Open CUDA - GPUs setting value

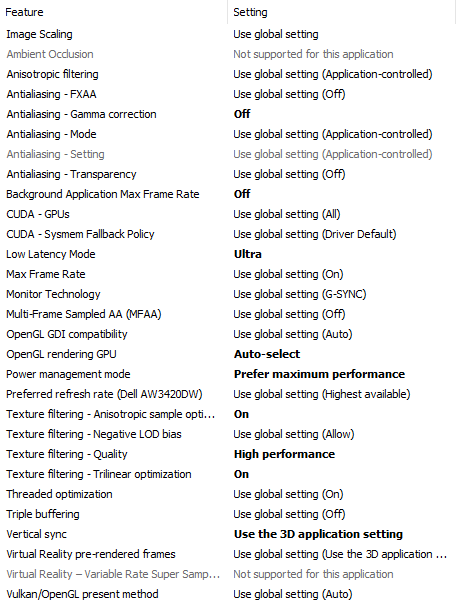coord(287,214)
